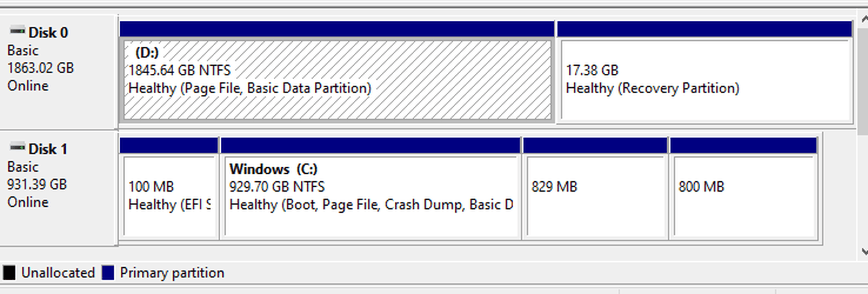Select the (D:) 1845.64 GB NTFS partition
The width and height of the screenshot is (868, 294).
(337, 71)
